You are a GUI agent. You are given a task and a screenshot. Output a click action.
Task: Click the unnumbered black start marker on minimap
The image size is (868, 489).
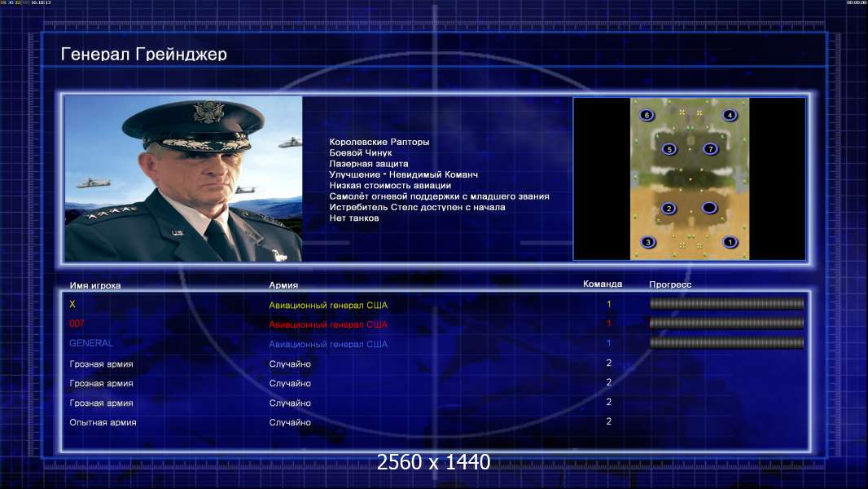pyautogui.click(x=709, y=208)
